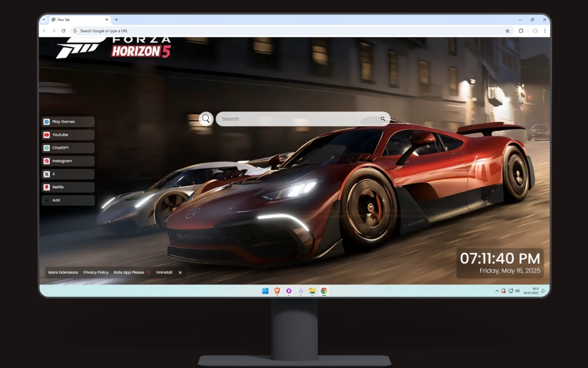
Task: Open the Windows Start menu
Action: pyautogui.click(x=265, y=291)
